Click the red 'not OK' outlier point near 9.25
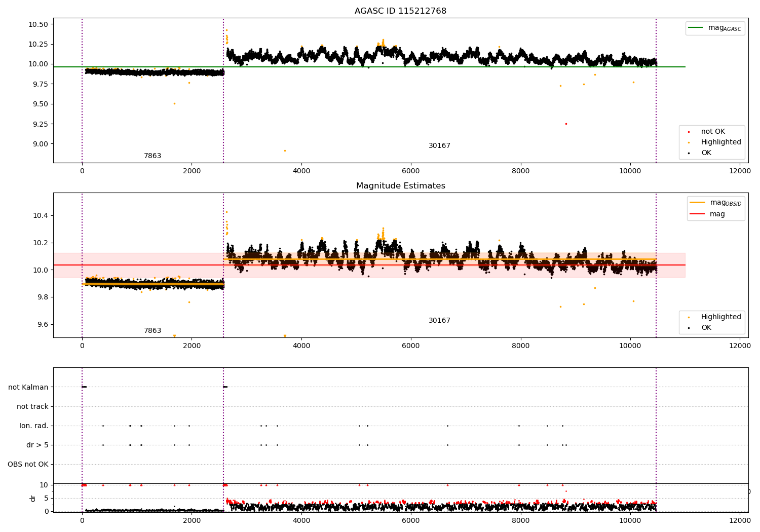 point(566,124)
